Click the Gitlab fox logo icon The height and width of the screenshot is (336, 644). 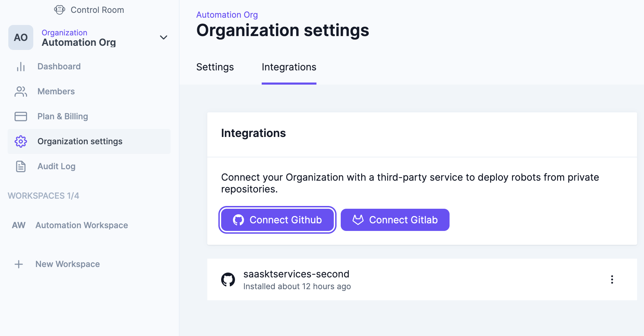[358, 220]
